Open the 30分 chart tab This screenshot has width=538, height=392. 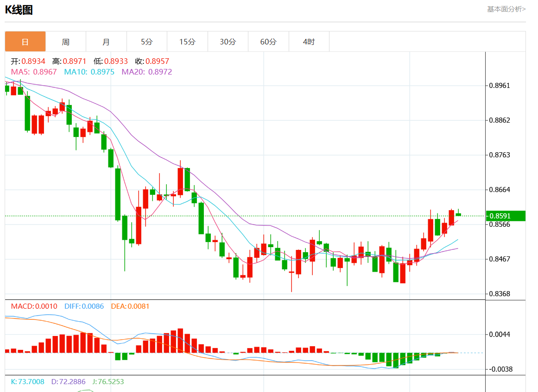(228, 42)
